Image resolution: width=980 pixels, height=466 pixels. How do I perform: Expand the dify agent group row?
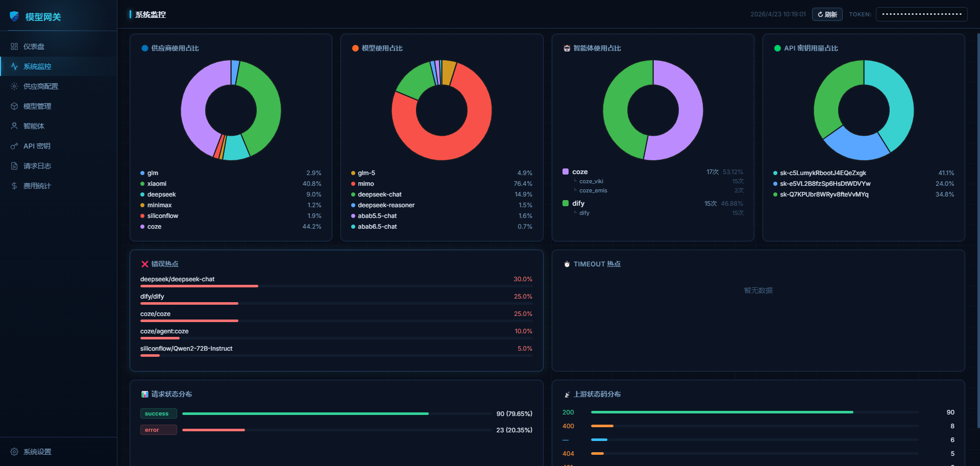[653, 204]
